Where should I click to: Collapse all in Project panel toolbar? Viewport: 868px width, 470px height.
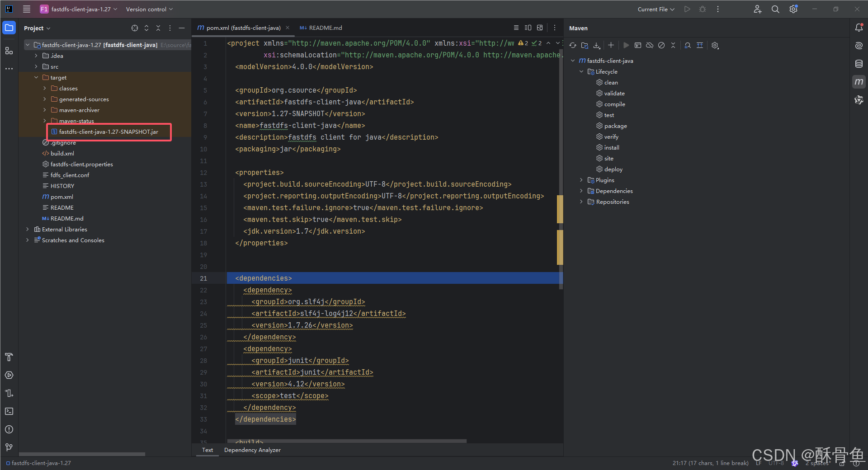[x=158, y=28]
